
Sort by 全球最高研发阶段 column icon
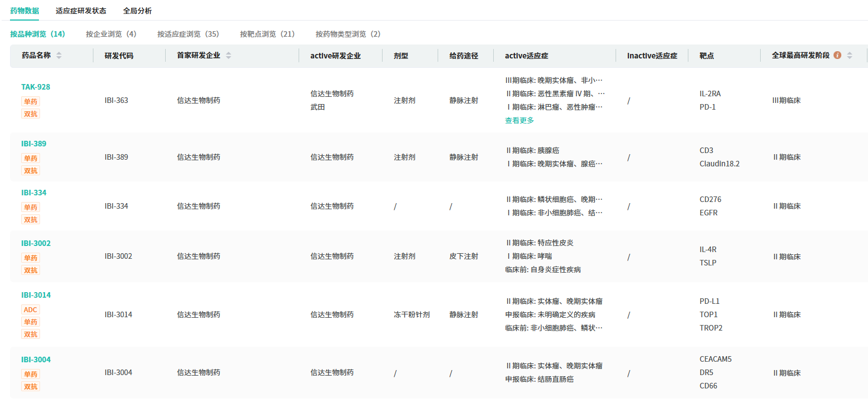(849, 56)
